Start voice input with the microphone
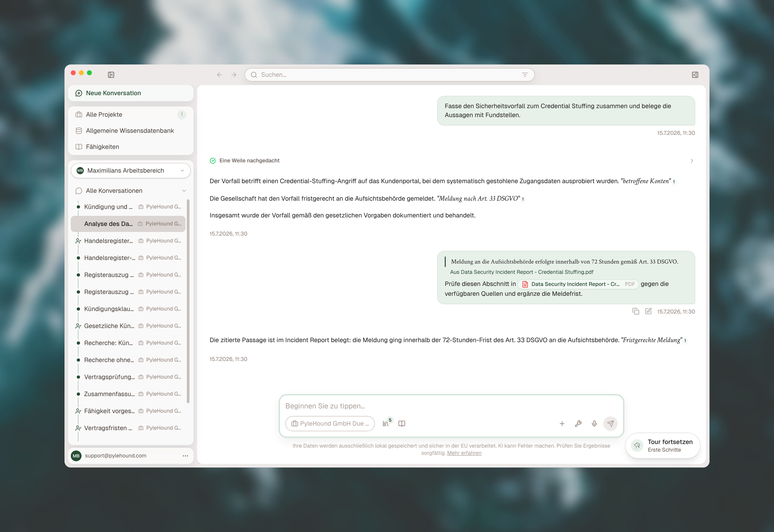This screenshot has height=532, width=774. tap(594, 423)
